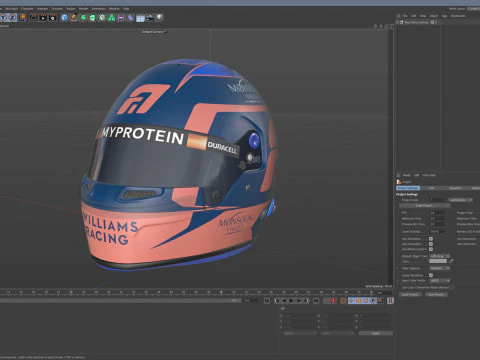Open the Default Camera viewport label
The width and height of the screenshot is (480, 360).
pos(154,32)
